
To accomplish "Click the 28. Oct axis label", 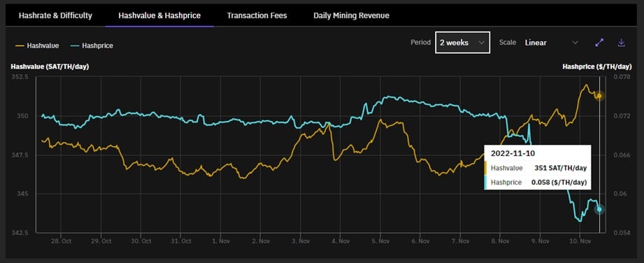I will [x=61, y=241].
